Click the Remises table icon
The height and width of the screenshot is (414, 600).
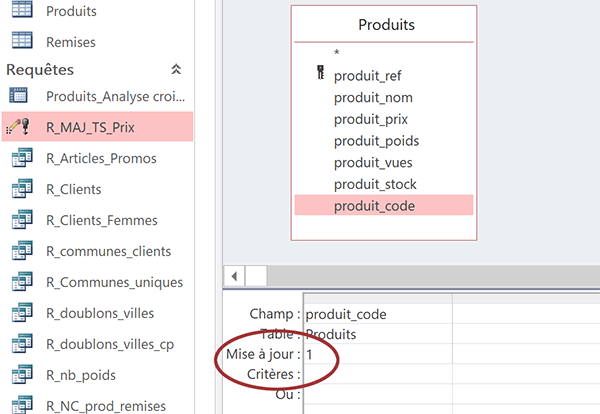point(22,40)
